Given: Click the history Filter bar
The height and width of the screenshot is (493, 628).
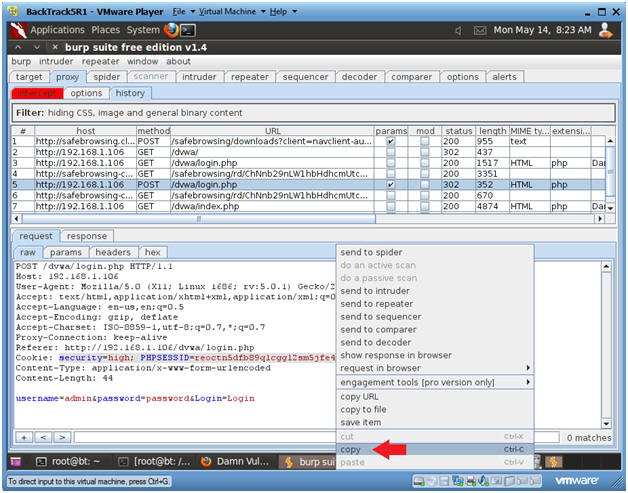Looking at the screenshot, I should [x=314, y=113].
